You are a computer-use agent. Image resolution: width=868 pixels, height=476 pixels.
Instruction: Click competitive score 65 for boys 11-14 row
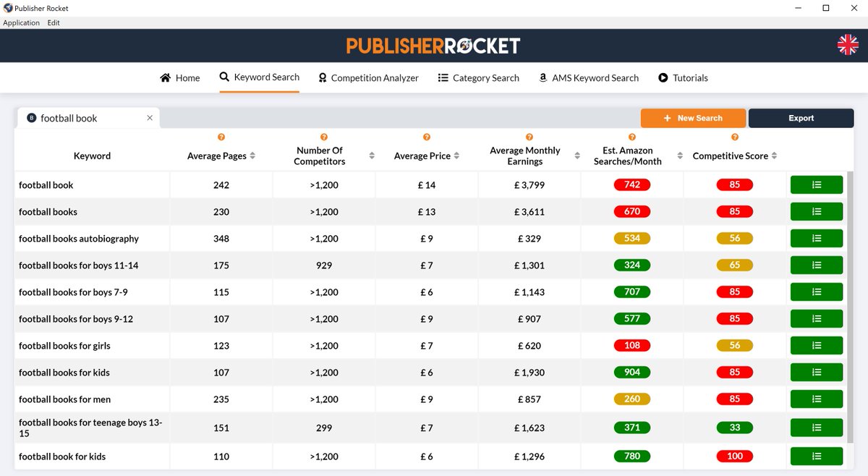point(735,265)
